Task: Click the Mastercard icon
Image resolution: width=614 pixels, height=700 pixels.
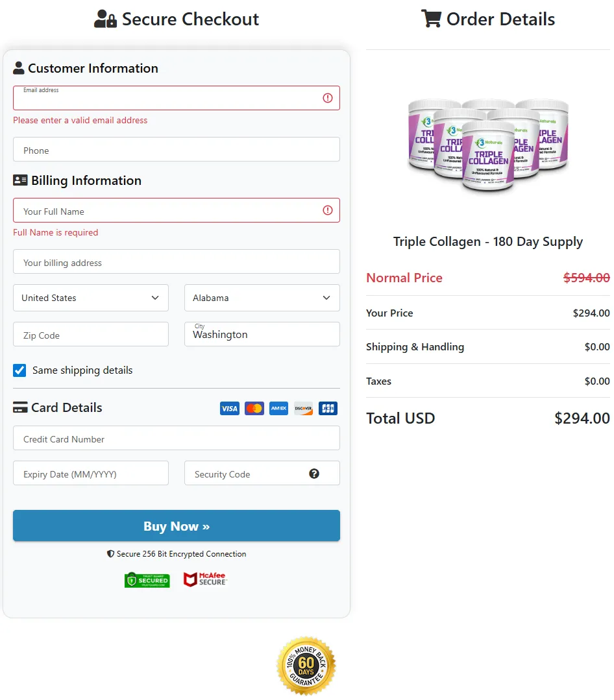Action: pyautogui.click(x=254, y=408)
